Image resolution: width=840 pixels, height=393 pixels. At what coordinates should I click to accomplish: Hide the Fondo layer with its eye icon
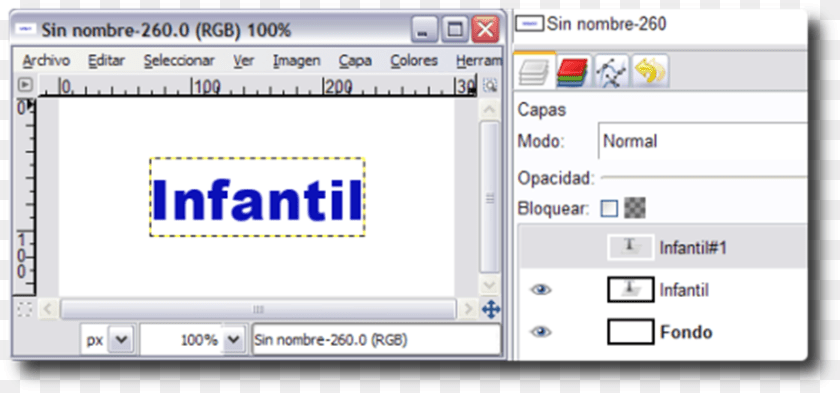pyautogui.click(x=541, y=332)
